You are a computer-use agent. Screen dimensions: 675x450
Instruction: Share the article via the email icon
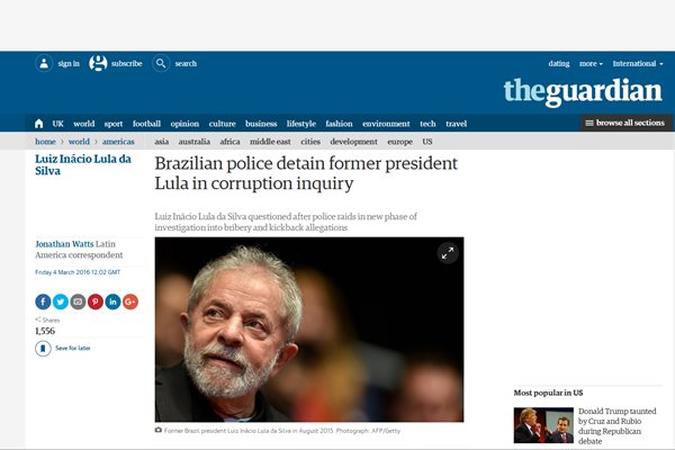pos(78,301)
